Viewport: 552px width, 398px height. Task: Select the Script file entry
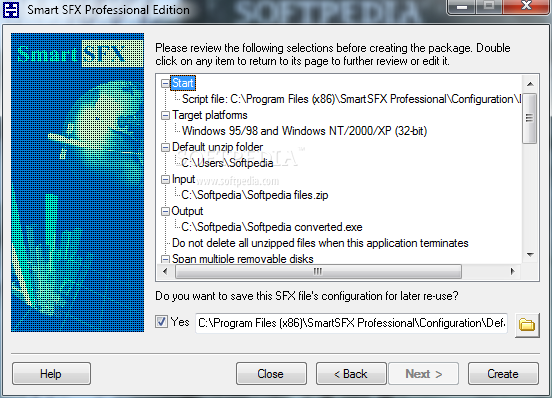point(351,99)
